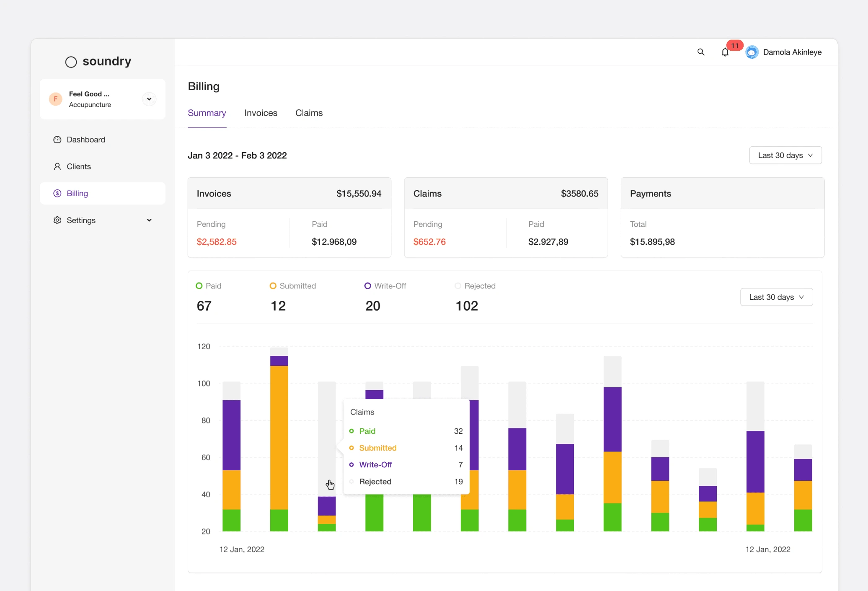Toggle the Submitted legend series
Image resolution: width=868 pixels, height=591 pixels.
pos(293,286)
